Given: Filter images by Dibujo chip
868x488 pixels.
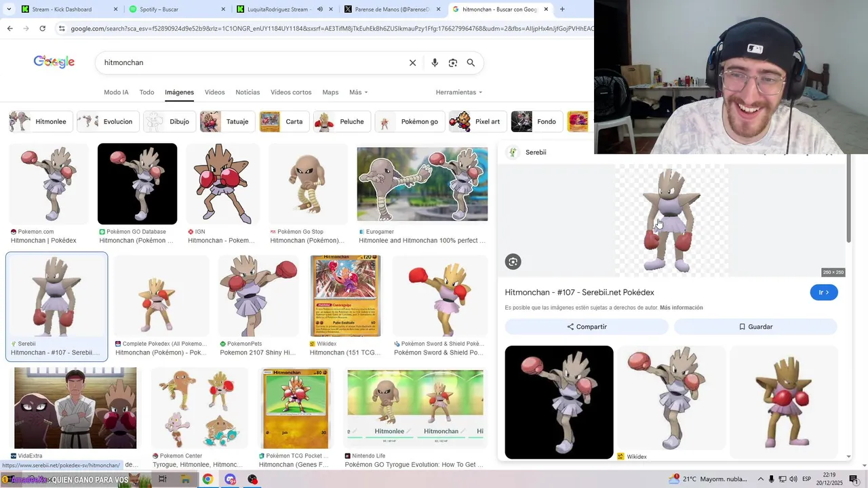Looking at the screenshot, I should (170, 122).
